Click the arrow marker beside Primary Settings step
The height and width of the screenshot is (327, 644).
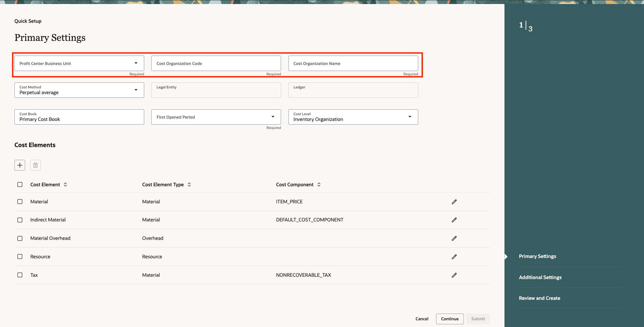506,256
